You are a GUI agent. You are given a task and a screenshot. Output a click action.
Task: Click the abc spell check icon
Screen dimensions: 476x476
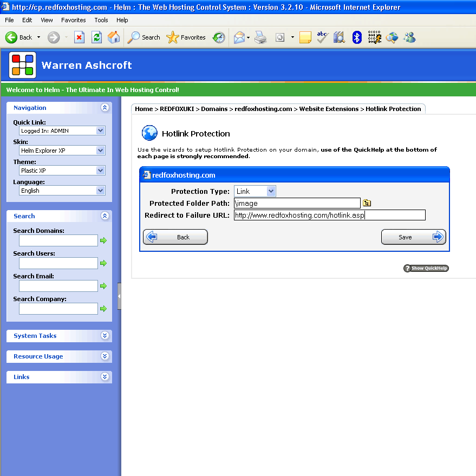322,38
